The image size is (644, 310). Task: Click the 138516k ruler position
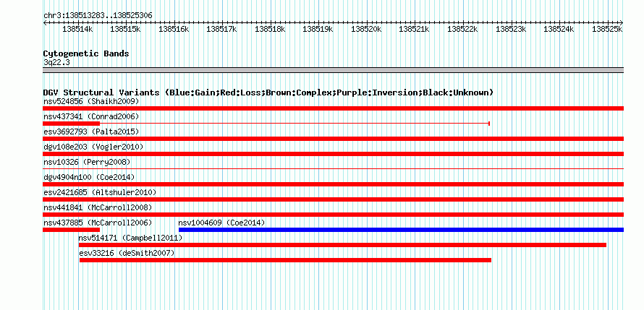[174, 29]
